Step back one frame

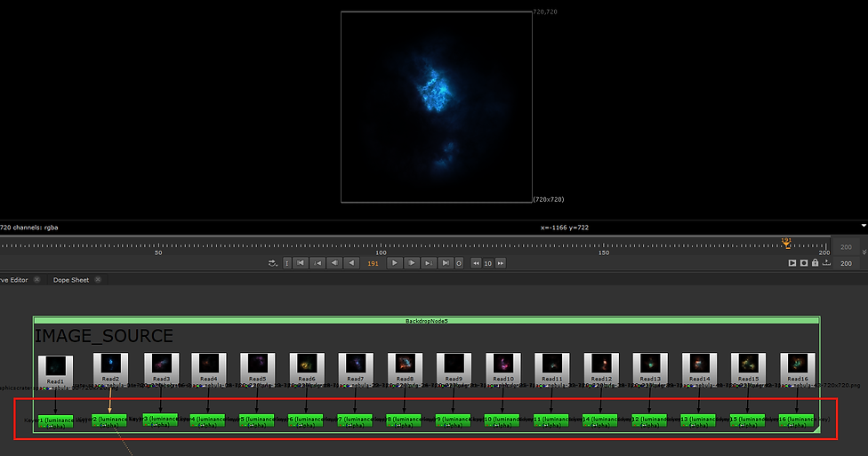click(x=334, y=263)
